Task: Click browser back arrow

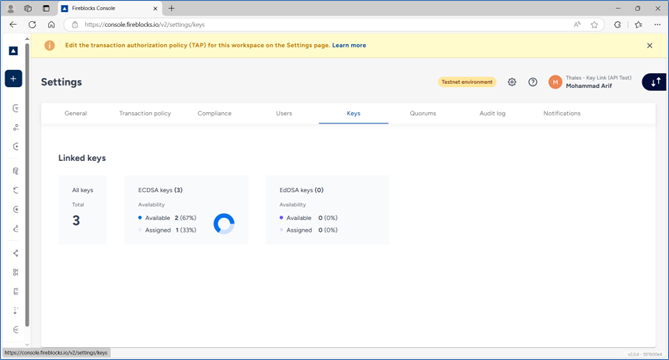Action: click(13, 25)
